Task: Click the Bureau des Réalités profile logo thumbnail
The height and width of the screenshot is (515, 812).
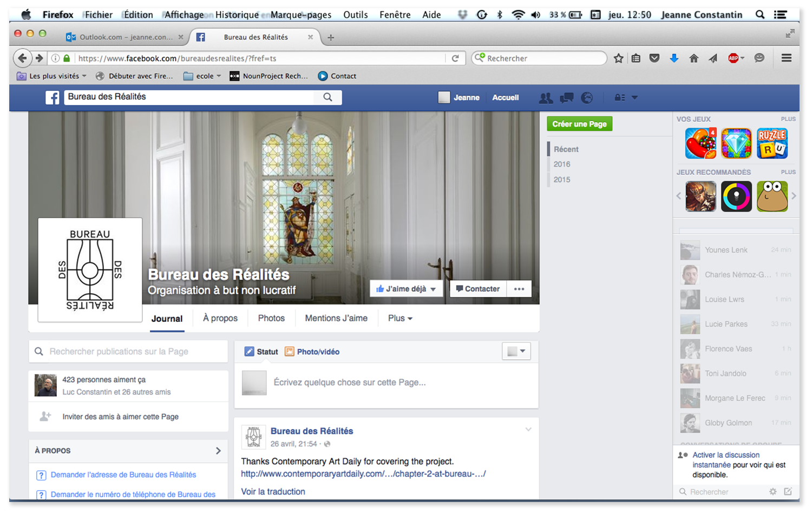Action: [90, 270]
